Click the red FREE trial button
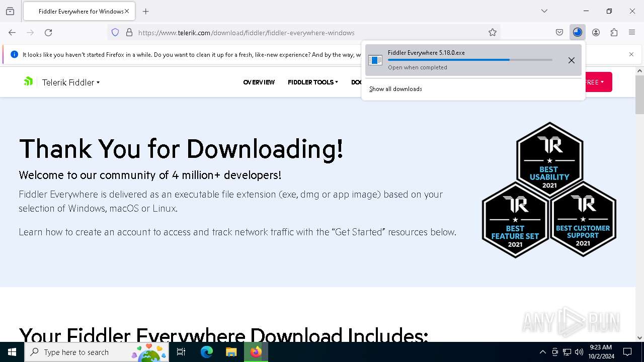 click(x=598, y=82)
